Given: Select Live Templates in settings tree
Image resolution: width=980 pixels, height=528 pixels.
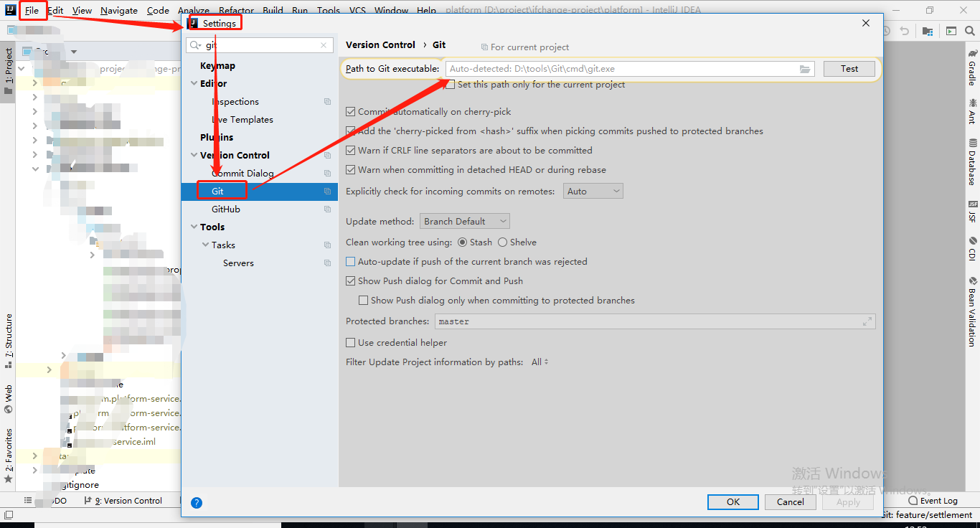Looking at the screenshot, I should click(x=242, y=120).
